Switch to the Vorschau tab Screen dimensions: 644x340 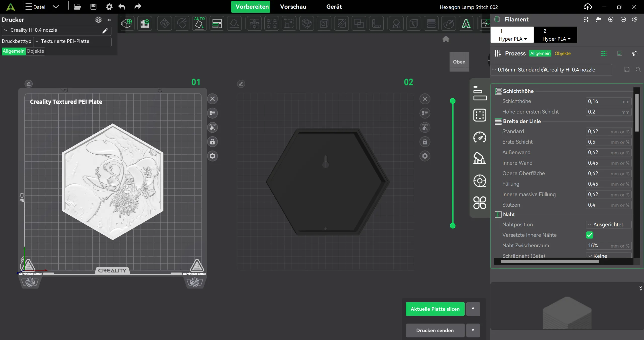[293, 7]
